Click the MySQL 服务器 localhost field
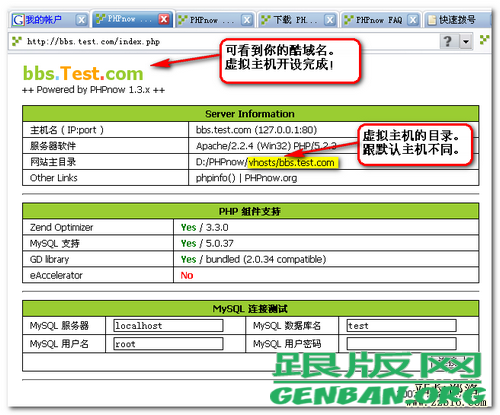 (x=168, y=326)
